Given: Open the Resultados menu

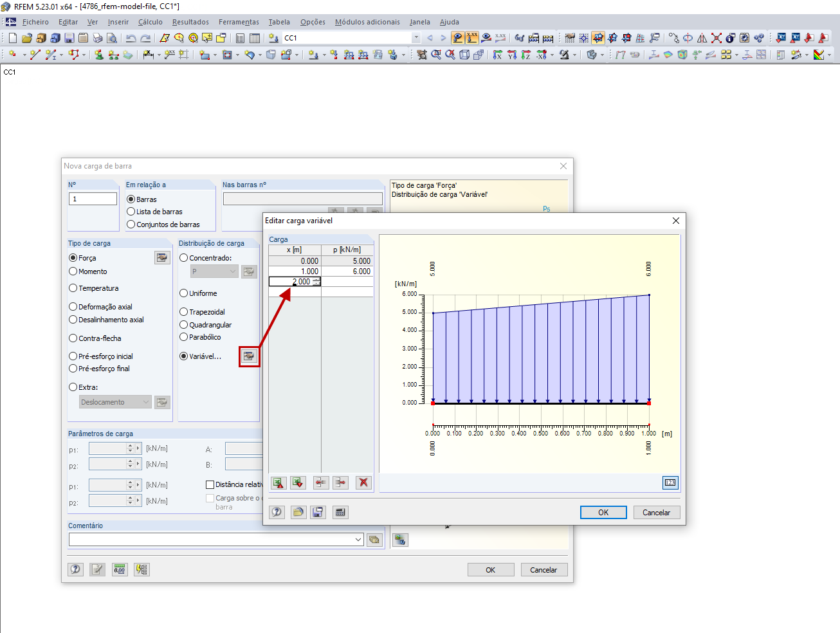Looking at the screenshot, I should coord(190,22).
